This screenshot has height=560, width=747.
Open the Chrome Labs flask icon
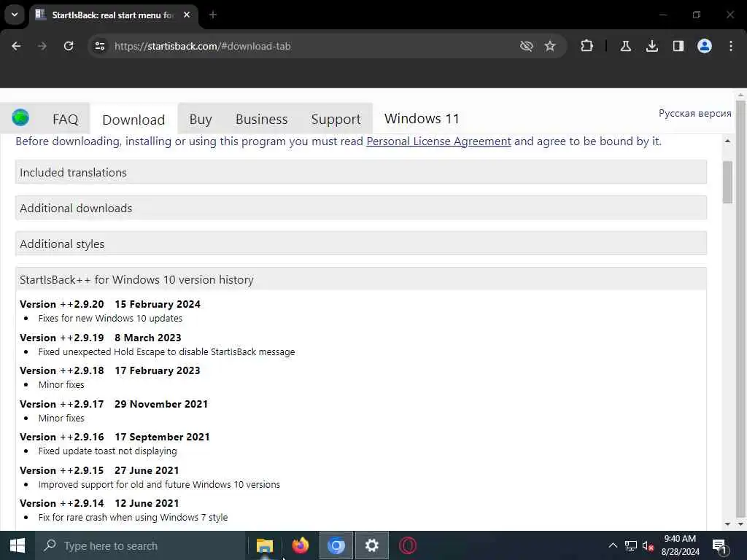625,46
